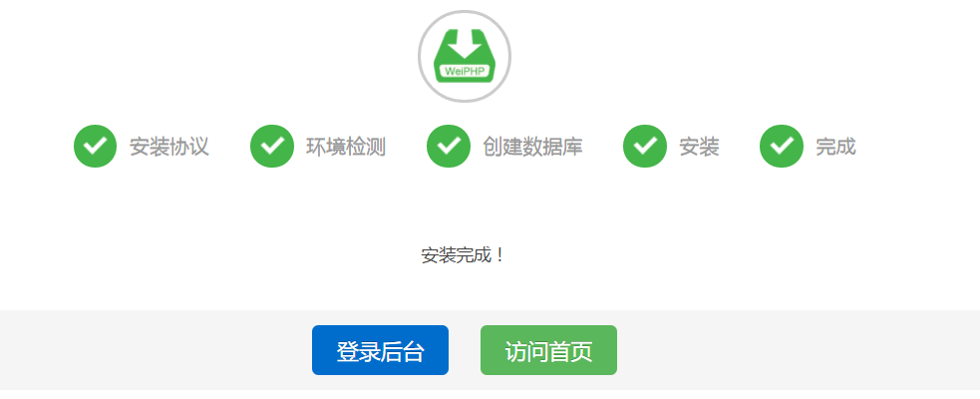Image resolution: width=980 pixels, height=399 pixels.
Task: Select the 完成 step label
Action: [x=835, y=147]
